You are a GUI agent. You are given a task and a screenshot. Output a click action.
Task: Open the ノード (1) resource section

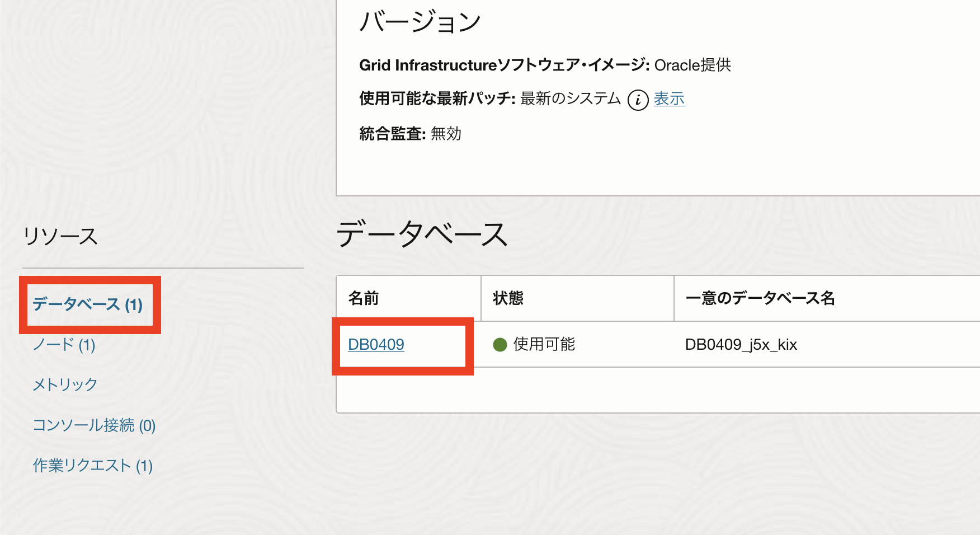pyautogui.click(x=64, y=345)
